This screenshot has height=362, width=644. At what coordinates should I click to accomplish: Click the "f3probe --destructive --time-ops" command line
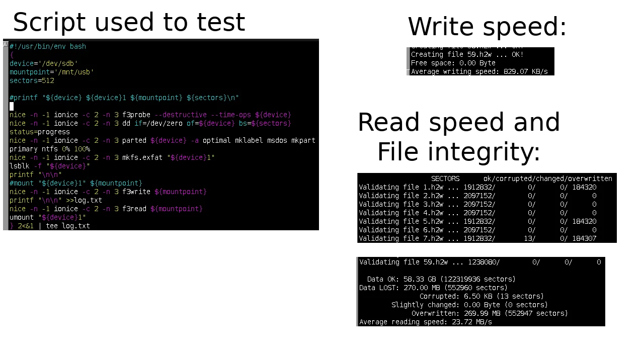point(150,115)
